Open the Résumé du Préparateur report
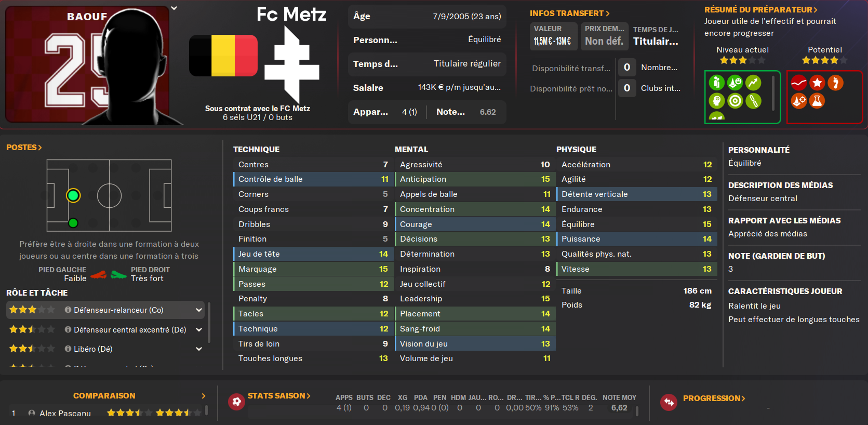This screenshot has width=868, height=425. (x=760, y=10)
